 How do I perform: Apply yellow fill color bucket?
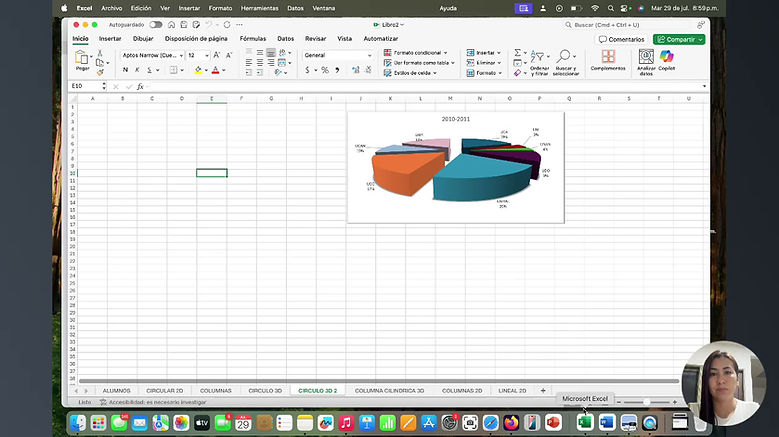coord(198,70)
